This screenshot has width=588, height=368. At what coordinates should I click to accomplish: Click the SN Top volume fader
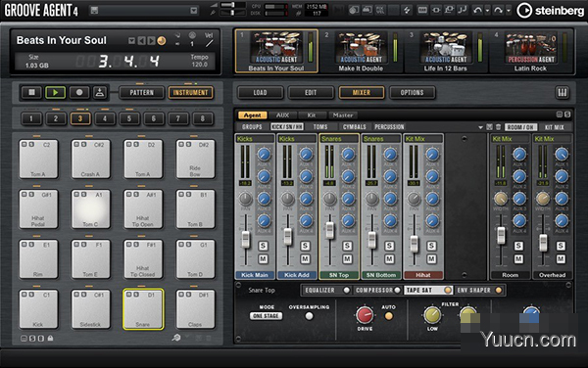[329, 231]
